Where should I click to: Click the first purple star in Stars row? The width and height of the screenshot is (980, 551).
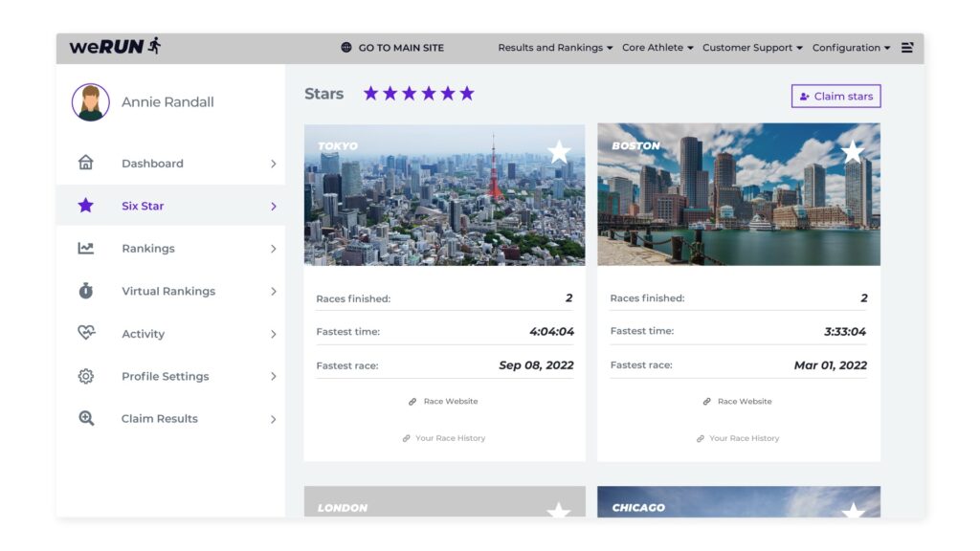click(370, 94)
